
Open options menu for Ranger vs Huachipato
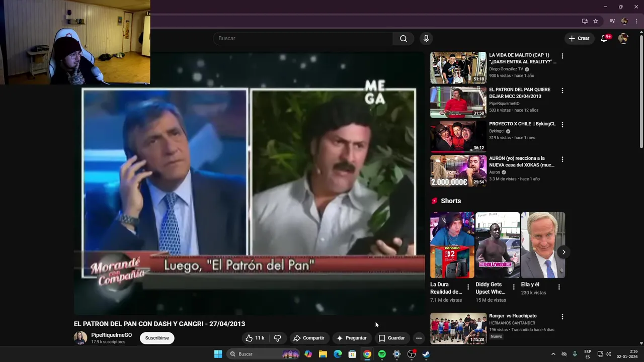pos(562,317)
